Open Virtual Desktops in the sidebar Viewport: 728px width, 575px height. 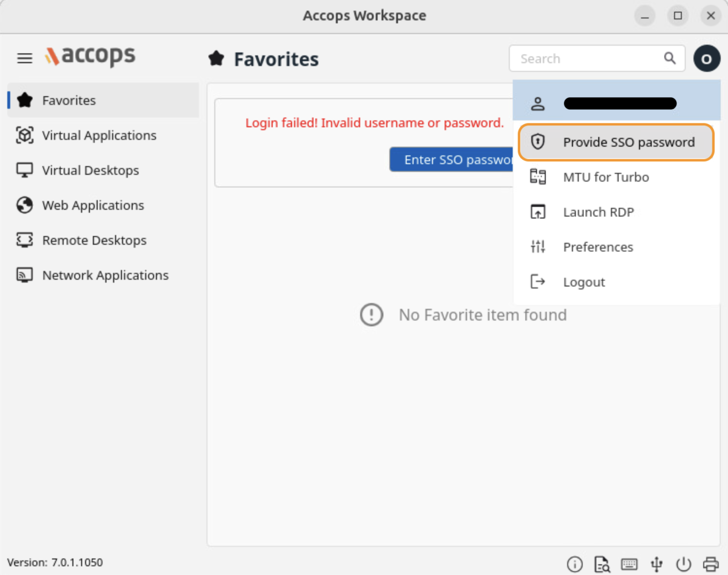tap(90, 170)
